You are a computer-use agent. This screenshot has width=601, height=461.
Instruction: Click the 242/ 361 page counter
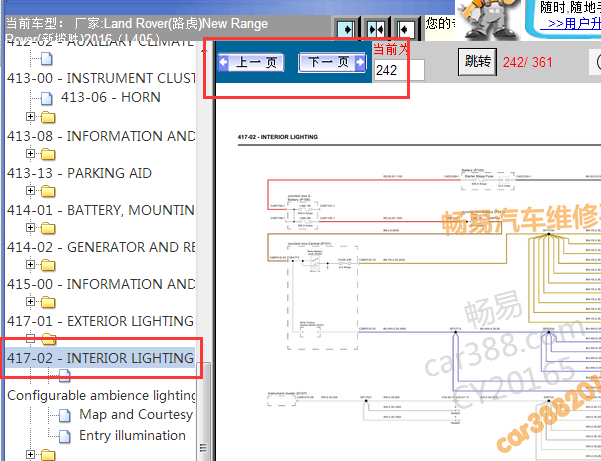527,62
